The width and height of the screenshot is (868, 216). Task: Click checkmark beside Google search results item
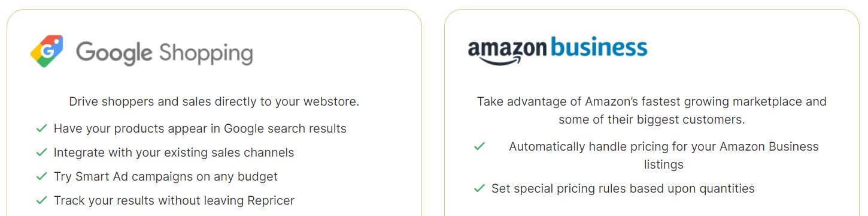(41, 128)
